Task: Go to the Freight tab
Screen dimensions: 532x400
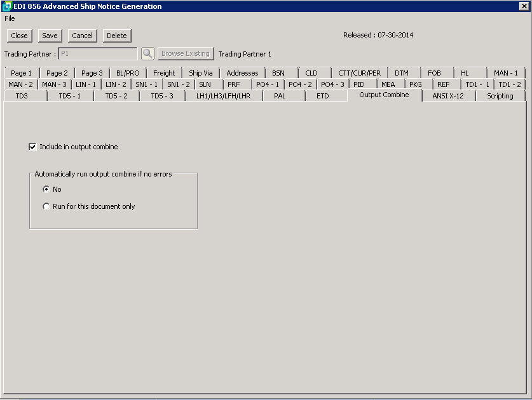Action: pos(164,73)
